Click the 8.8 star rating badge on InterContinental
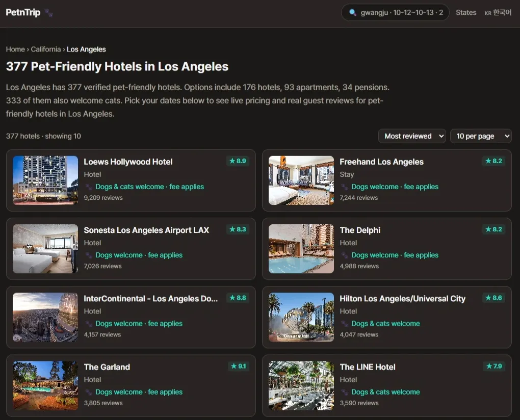 point(238,298)
